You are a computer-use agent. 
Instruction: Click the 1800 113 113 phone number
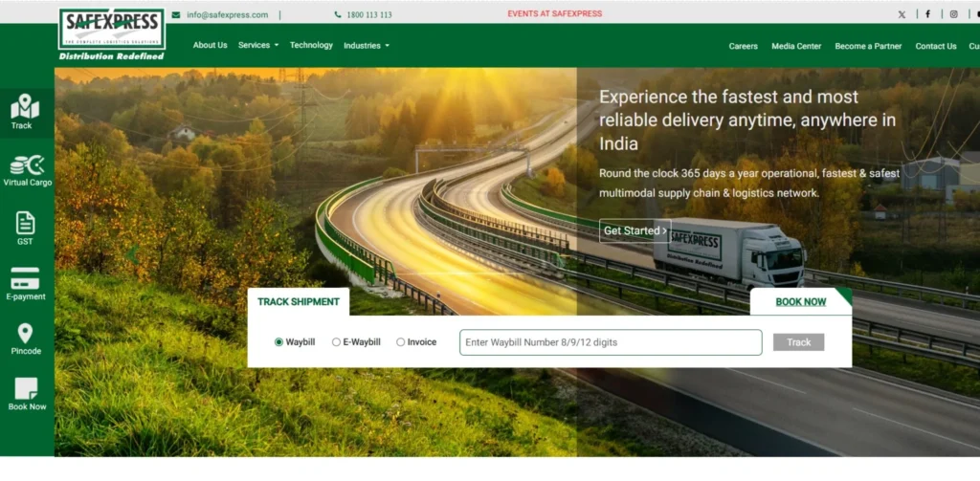(369, 15)
